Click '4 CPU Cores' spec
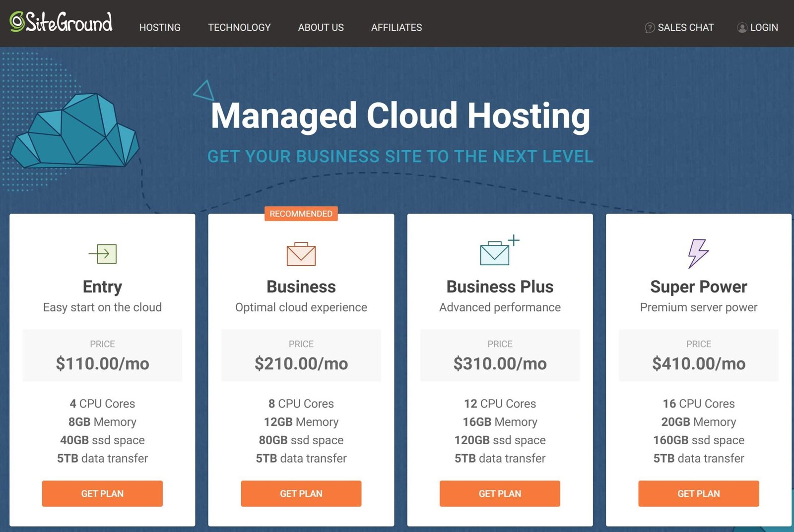The image size is (794, 532). [102, 404]
